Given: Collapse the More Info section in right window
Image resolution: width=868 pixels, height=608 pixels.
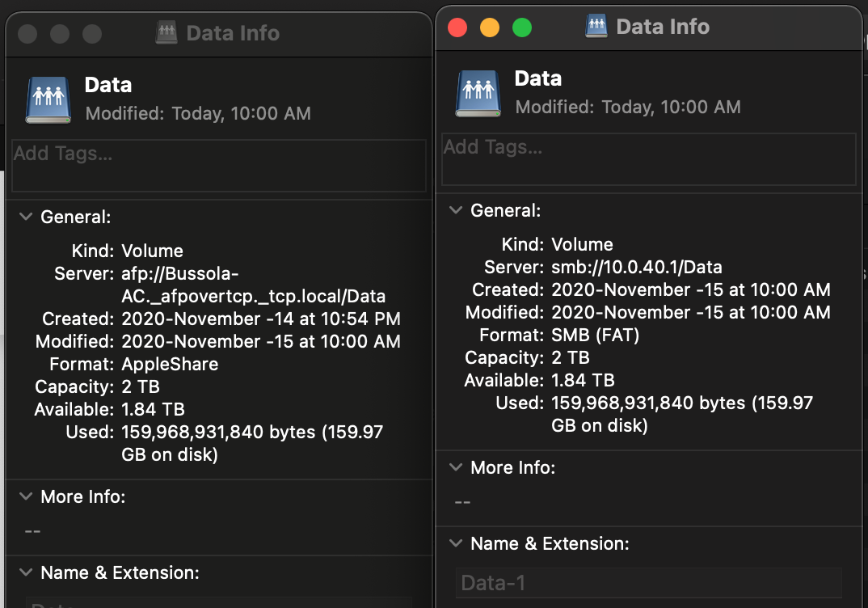Looking at the screenshot, I should click(455, 467).
